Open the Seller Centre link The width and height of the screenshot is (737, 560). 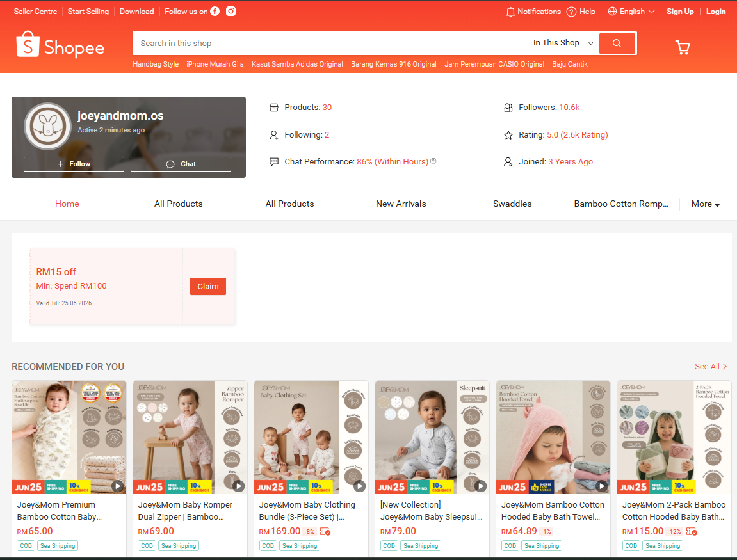35,12
